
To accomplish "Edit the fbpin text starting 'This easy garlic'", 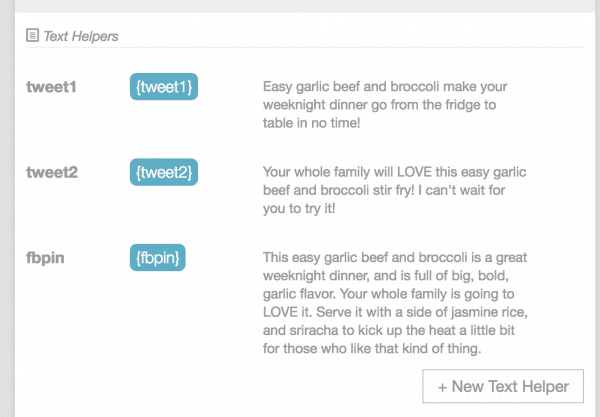I will [x=395, y=303].
